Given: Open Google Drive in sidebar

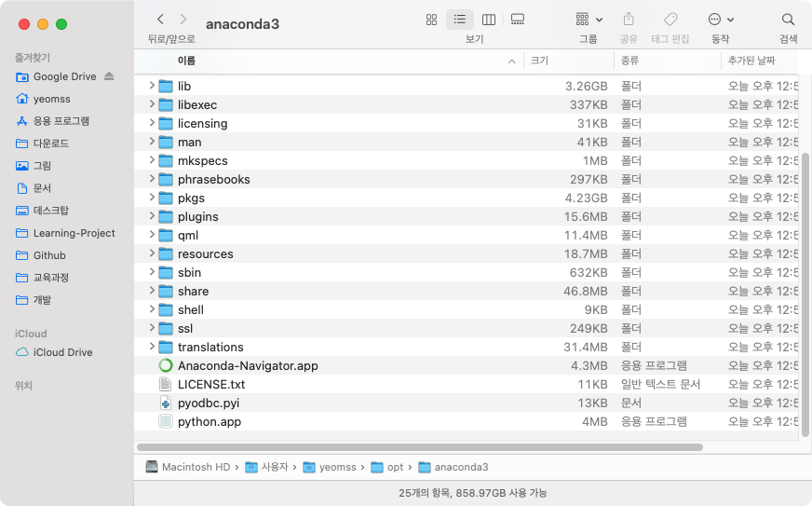Looking at the screenshot, I should pyautogui.click(x=65, y=76).
